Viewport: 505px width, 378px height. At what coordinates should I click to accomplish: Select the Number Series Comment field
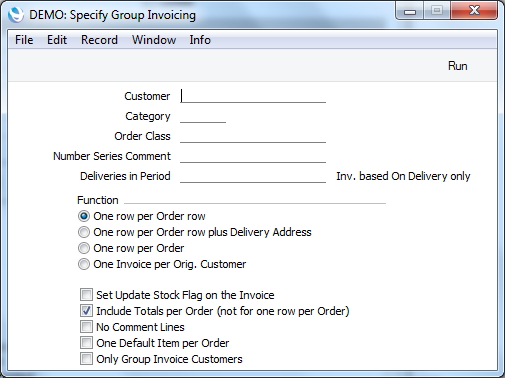[x=253, y=156]
